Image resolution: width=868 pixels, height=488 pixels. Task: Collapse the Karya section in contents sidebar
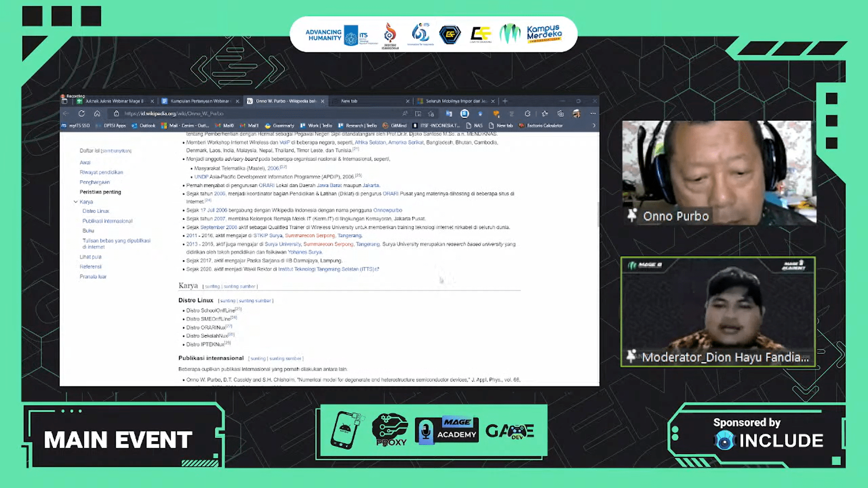75,202
